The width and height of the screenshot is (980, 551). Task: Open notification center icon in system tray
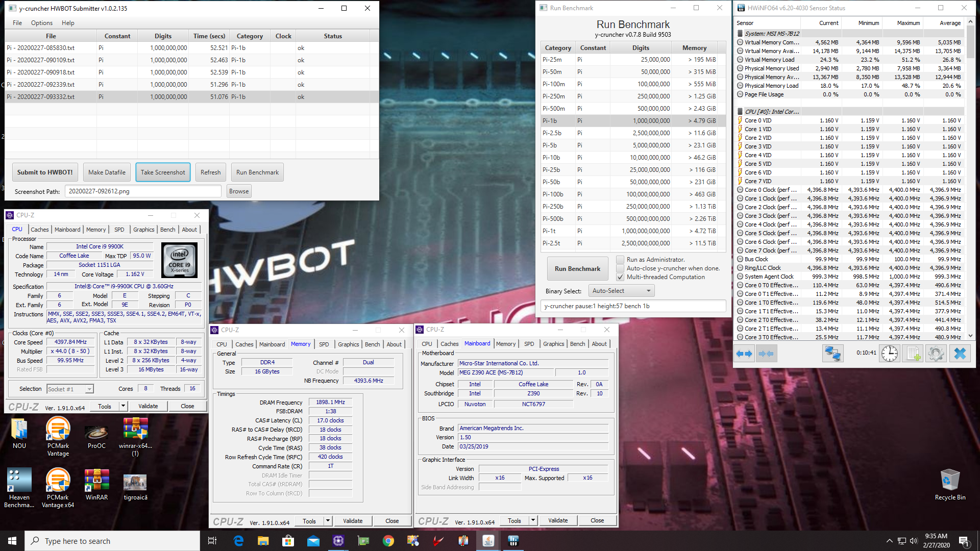click(964, 541)
